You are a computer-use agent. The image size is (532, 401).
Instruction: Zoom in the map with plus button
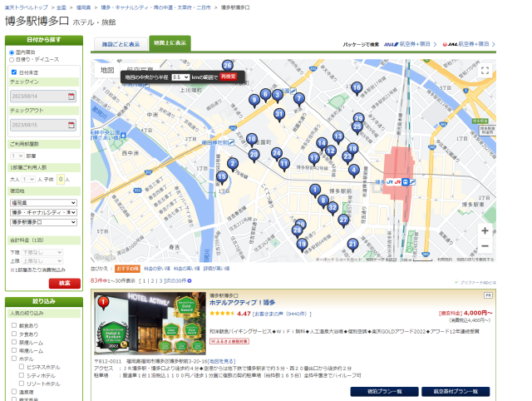(x=485, y=231)
